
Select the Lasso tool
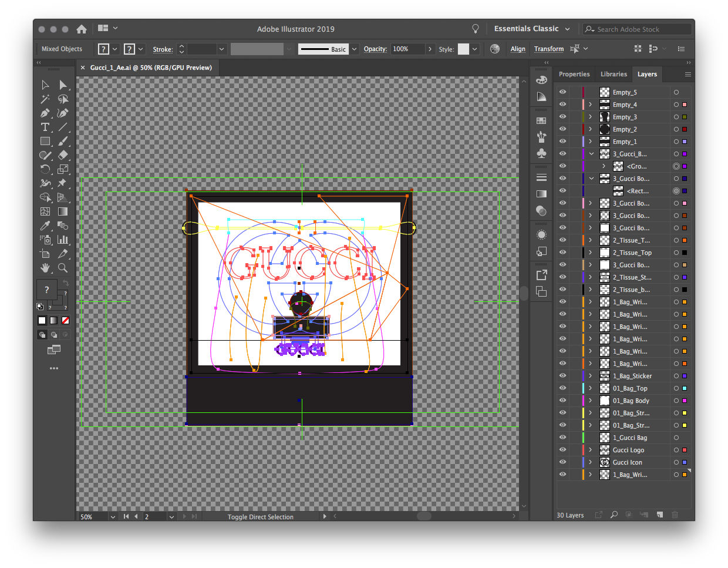63,99
